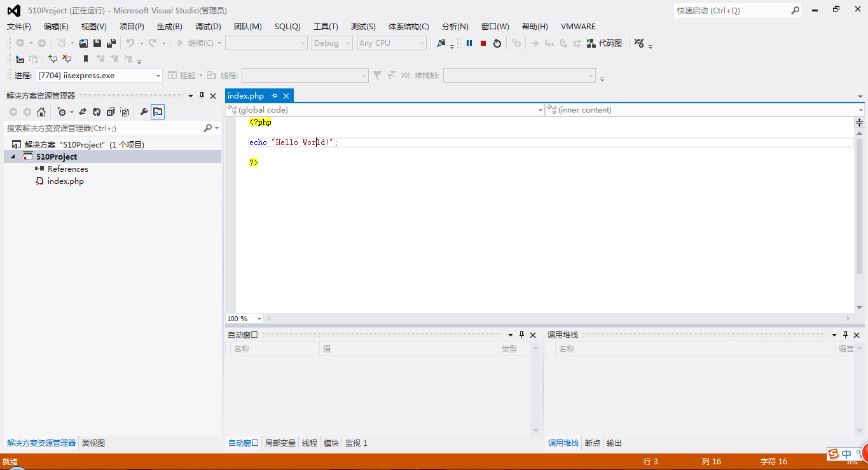Switch to the 类视图 tab
Image resolution: width=868 pixels, height=470 pixels.
93,443
